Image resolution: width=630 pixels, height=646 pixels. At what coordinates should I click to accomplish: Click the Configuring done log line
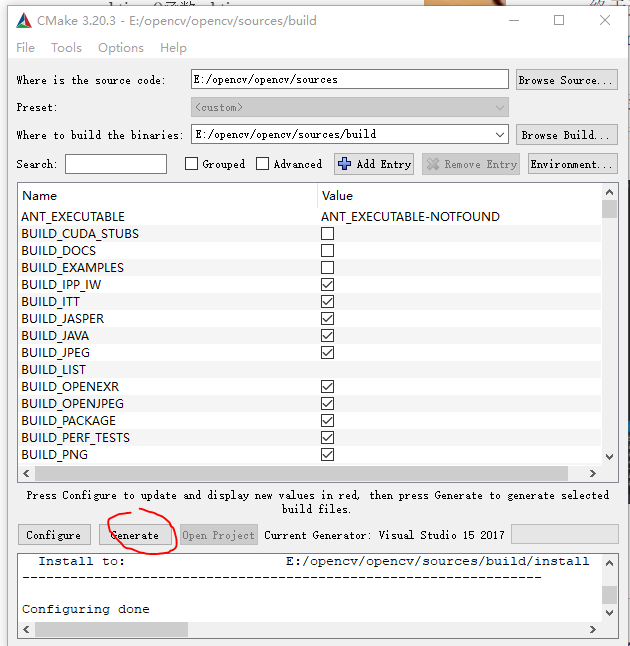click(x=86, y=609)
